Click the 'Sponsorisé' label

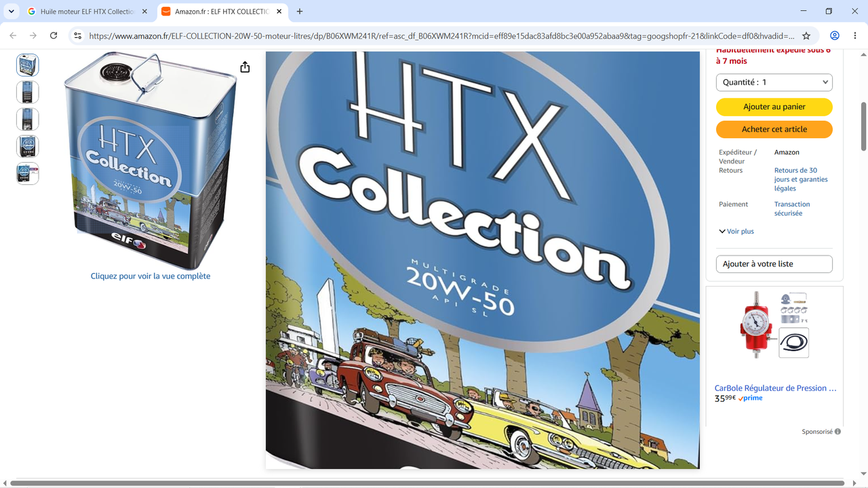pyautogui.click(x=817, y=432)
